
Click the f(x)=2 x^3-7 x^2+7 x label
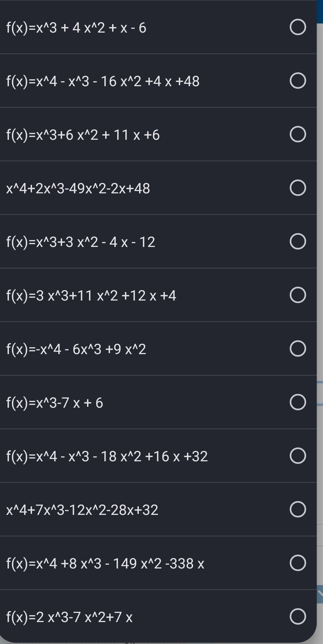(x=69, y=617)
